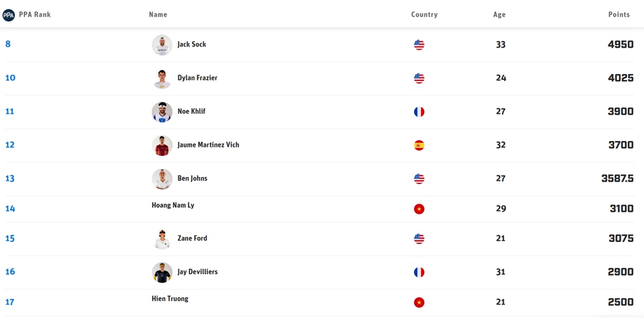The height and width of the screenshot is (318, 644).
Task: Click Zane Ford's USA flag icon
Action: 419,239
